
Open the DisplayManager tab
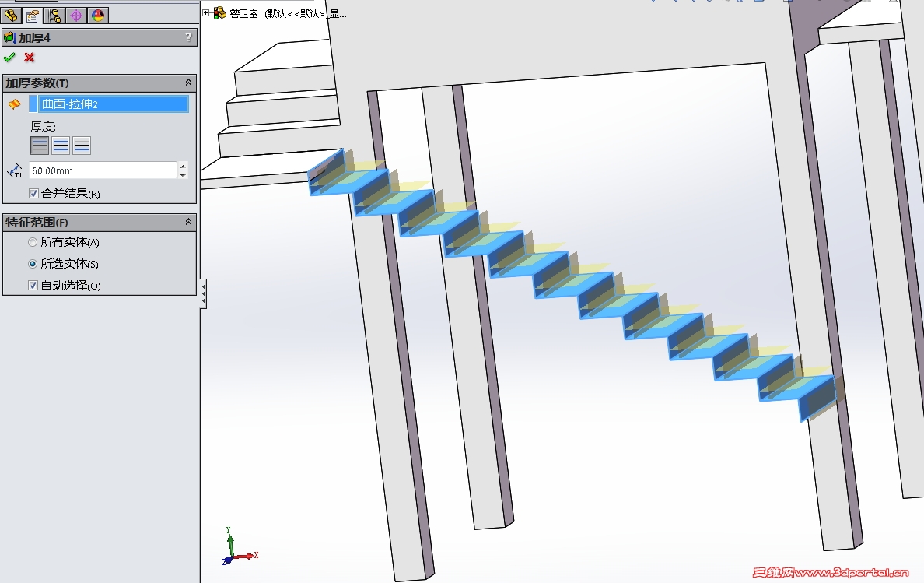tap(99, 16)
